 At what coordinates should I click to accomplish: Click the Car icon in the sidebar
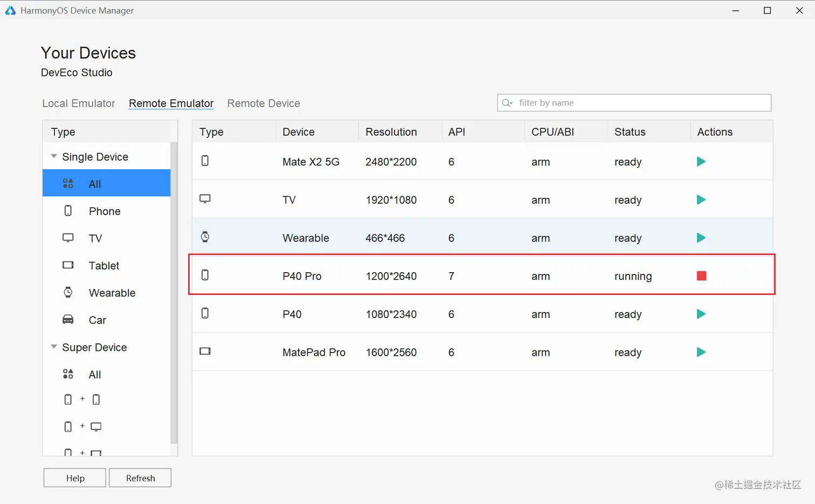[x=68, y=320]
